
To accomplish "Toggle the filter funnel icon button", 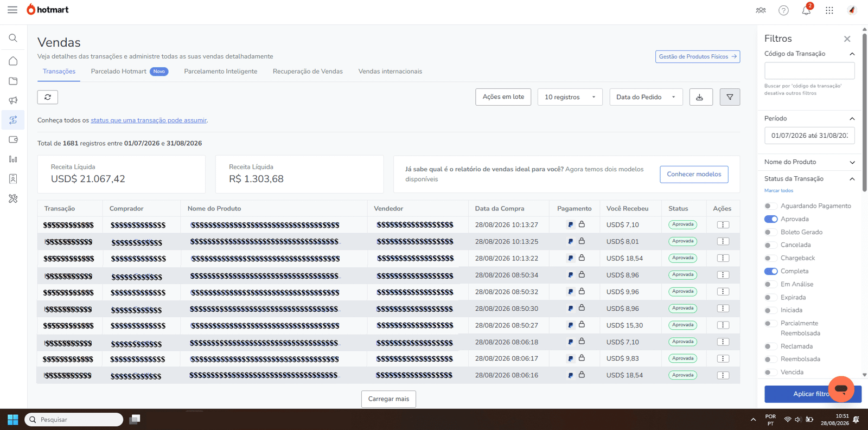I will point(730,97).
